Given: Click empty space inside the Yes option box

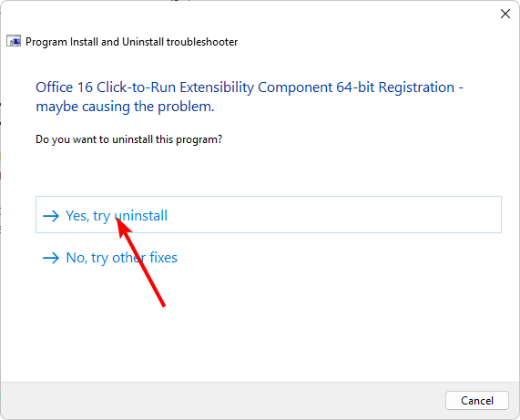Looking at the screenshot, I should click(x=331, y=215).
